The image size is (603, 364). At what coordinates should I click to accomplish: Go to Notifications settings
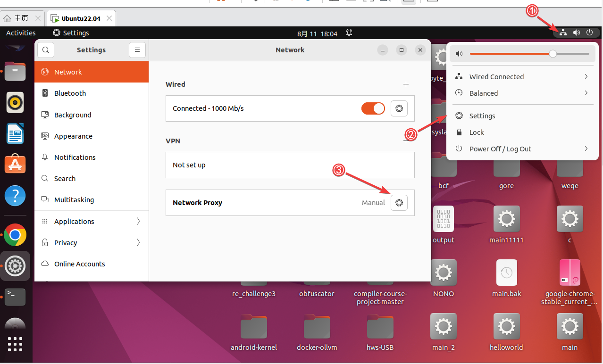click(x=92, y=157)
